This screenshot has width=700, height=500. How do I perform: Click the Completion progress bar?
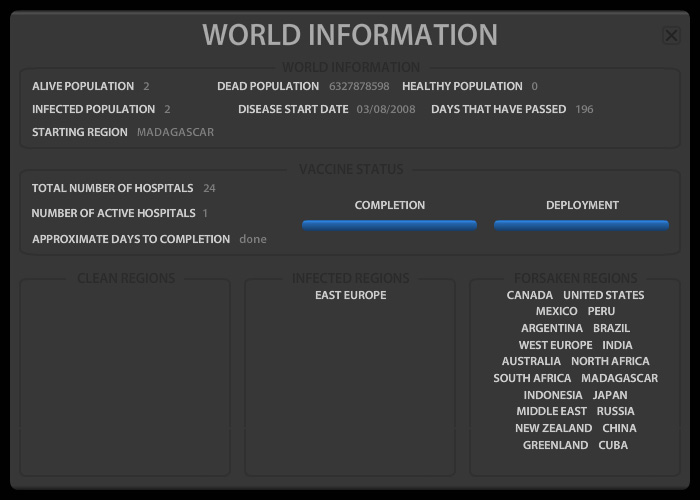click(x=389, y=225)
